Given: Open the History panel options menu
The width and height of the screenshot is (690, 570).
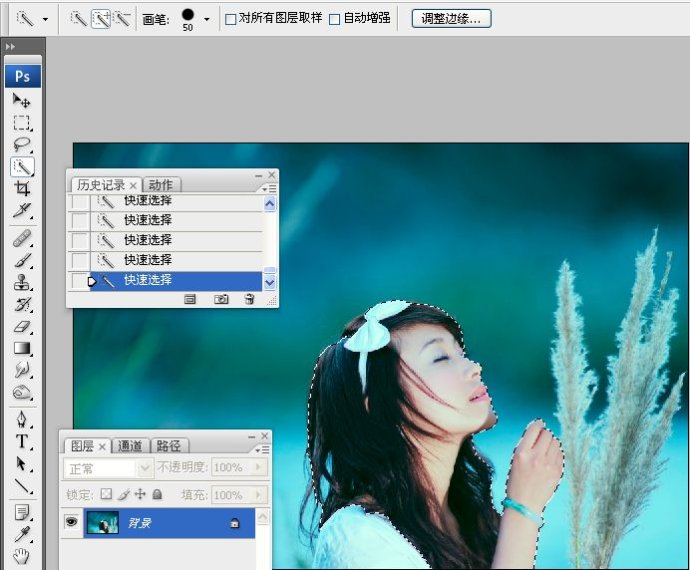Looking at the screenshot, I should [269, 187].
